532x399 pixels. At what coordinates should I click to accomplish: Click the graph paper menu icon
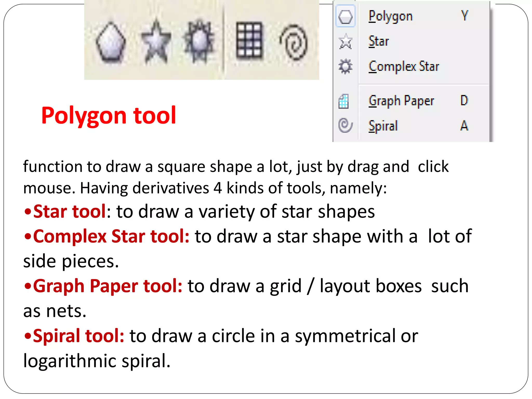click(x=344, y=101)
